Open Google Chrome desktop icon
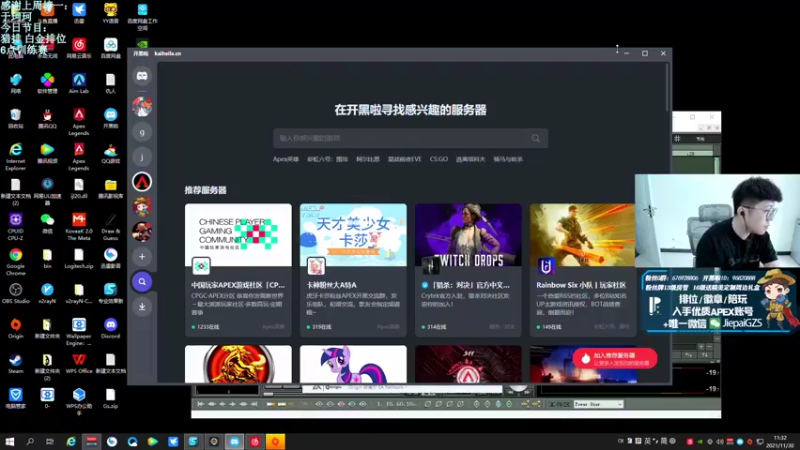Screen dimensions: 800x450 [16, 261]
